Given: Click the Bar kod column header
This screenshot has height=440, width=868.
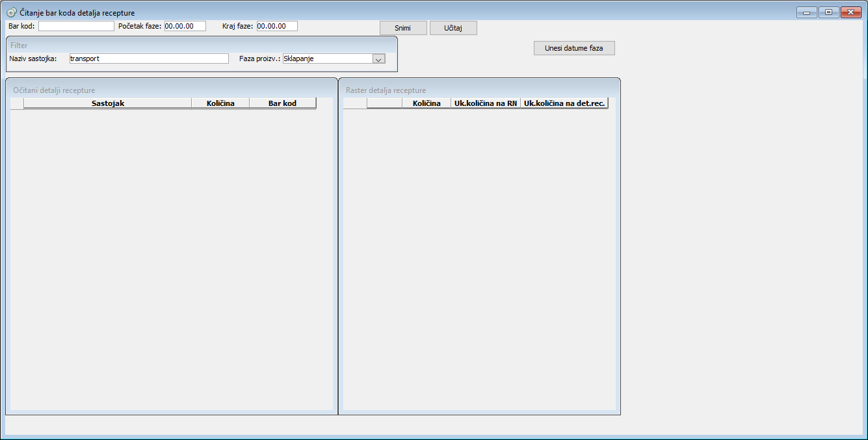Looking at the screenshot, I should click(x=282, y=103).
